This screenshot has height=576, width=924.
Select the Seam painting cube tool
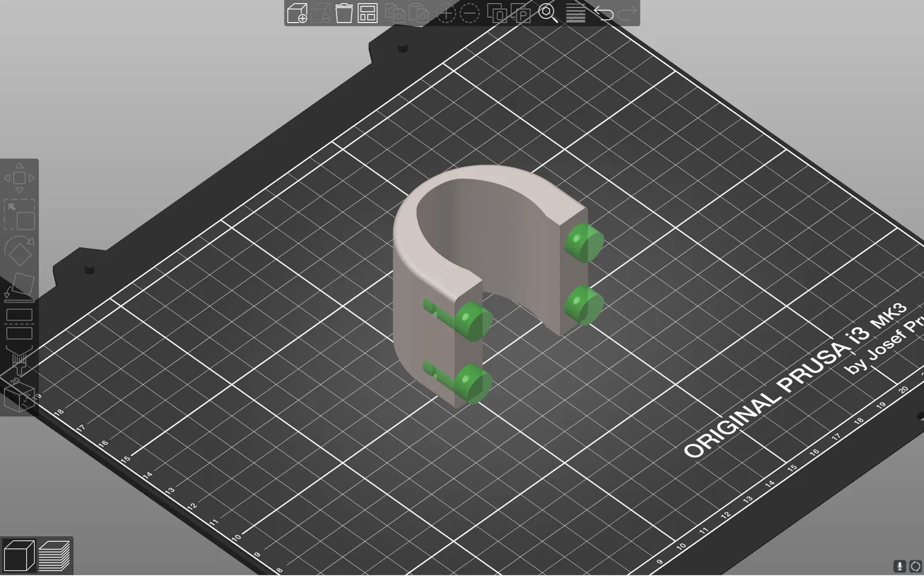(x=19, y=398)
